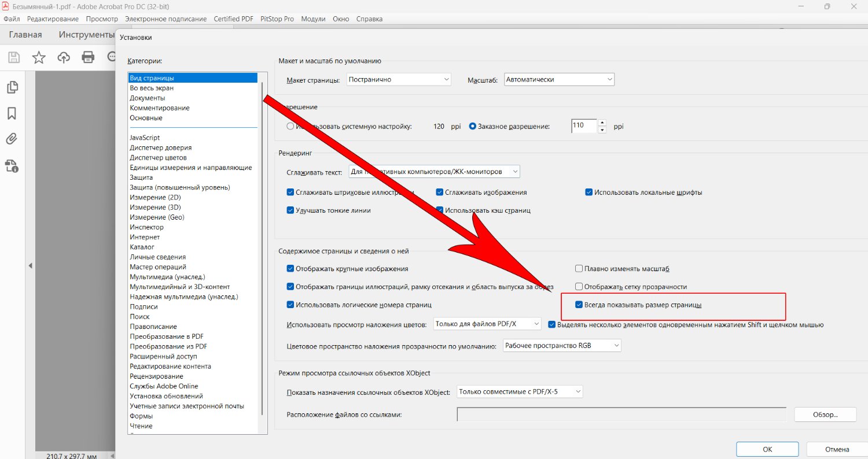Click the Print icon in the toolbar
The height and width of the screenshot is (459, 868).
point(88,57)
